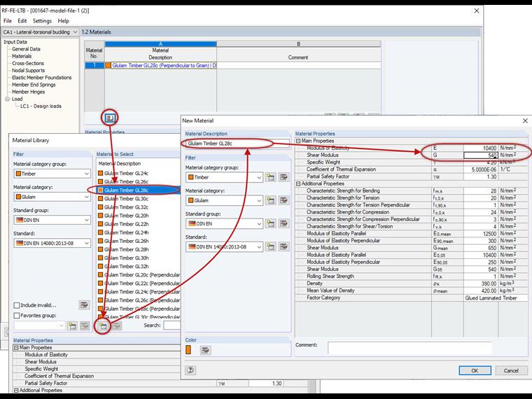Open Material category group Timber dropdown in New Material
Screen dimensions: 532x399
coord(259,177)
